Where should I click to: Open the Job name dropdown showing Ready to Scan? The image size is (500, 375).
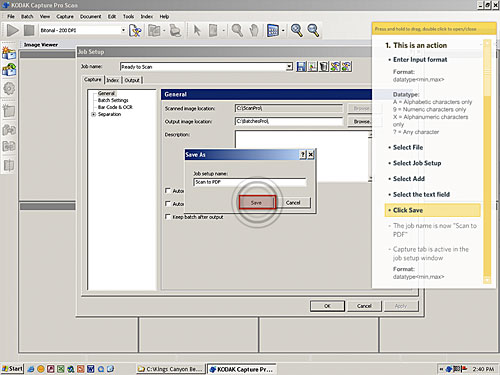(289, 67)
